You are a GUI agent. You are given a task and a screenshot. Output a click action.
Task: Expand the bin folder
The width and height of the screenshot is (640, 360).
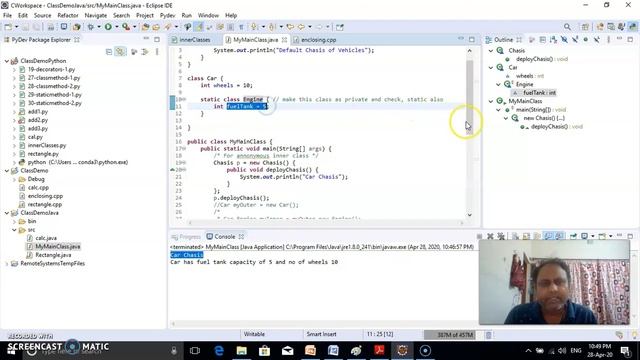click(x=14, y=221)
